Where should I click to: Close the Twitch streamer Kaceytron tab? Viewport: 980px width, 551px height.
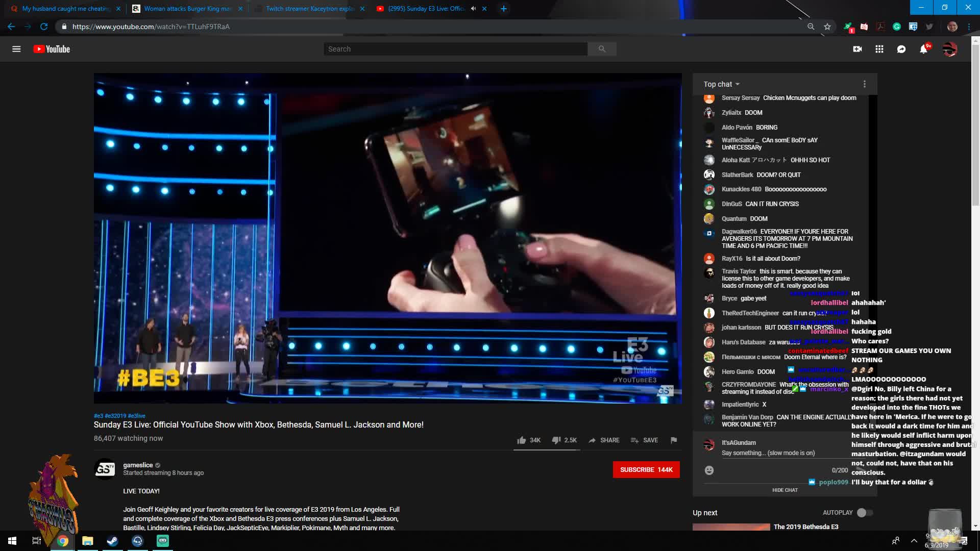click(362, 9)
